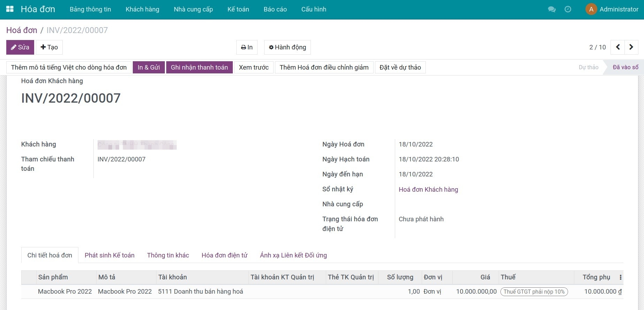
Task: Open the apps grid home menu
Action: click(10, 9)
